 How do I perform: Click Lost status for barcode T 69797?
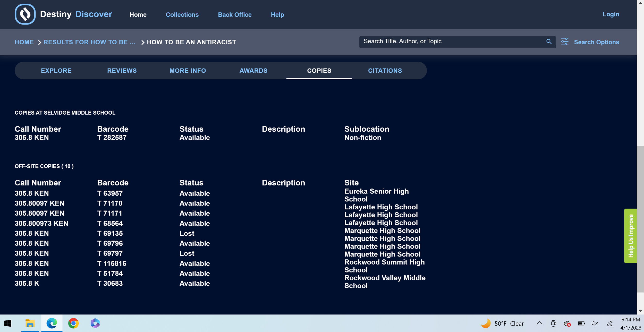(x=187, y=253)
